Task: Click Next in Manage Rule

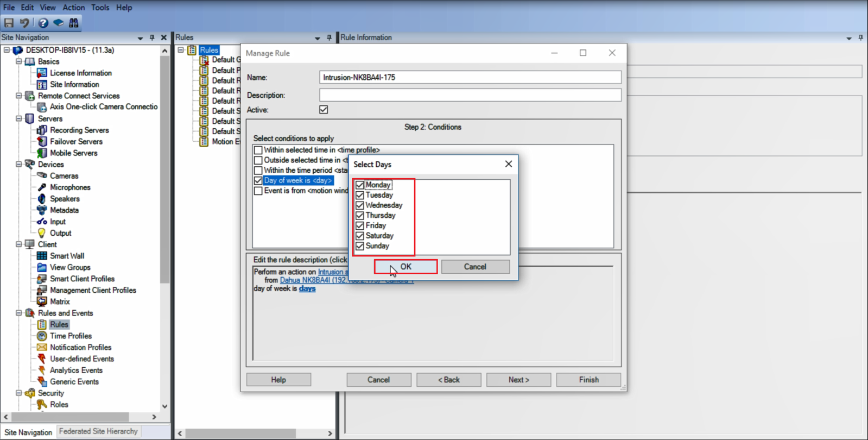Action: tap(518, 380)
